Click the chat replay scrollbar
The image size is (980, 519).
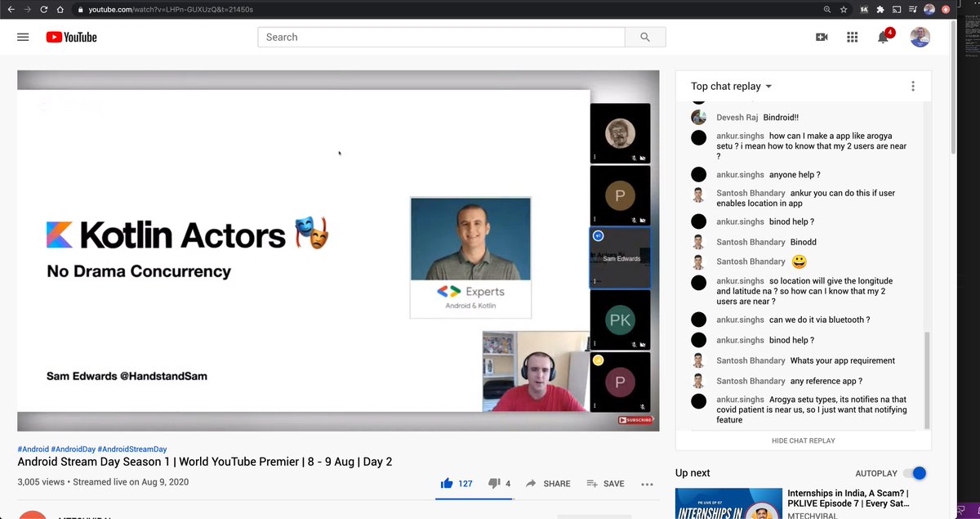click(x=927, y=381)
